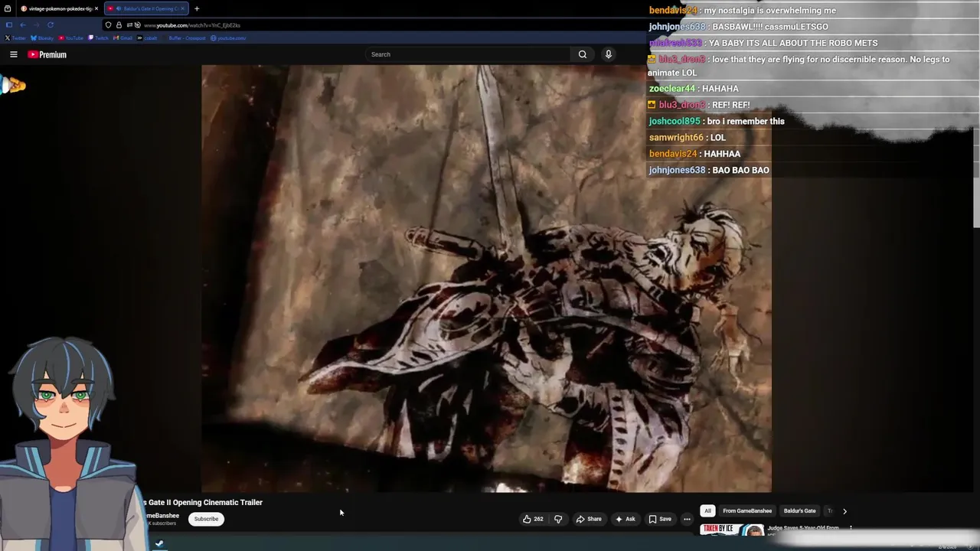View site security padlock info

click(119, 25)
